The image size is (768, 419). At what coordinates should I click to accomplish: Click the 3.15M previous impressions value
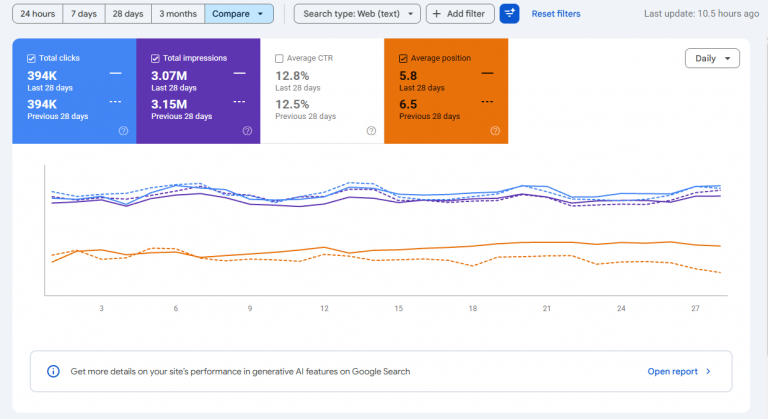169,104
